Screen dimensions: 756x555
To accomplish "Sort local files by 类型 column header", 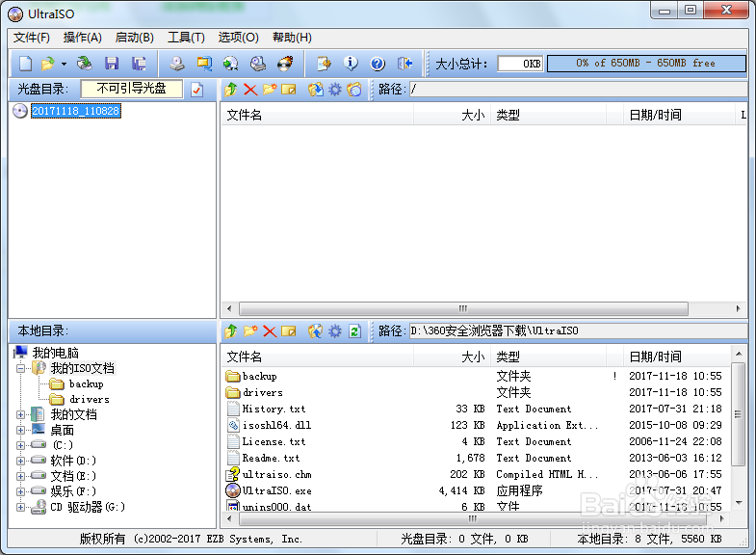I will (x=548, y=357).
